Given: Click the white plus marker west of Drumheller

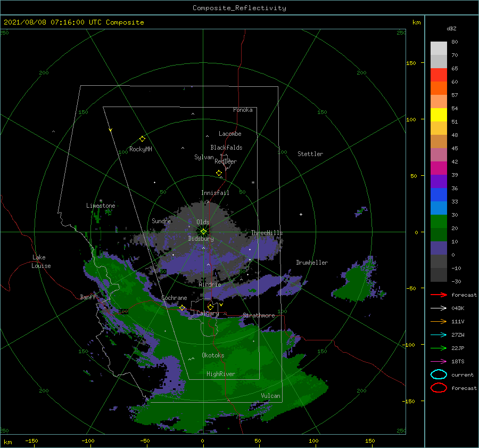Looking at the screenshot, I should 301,214.
